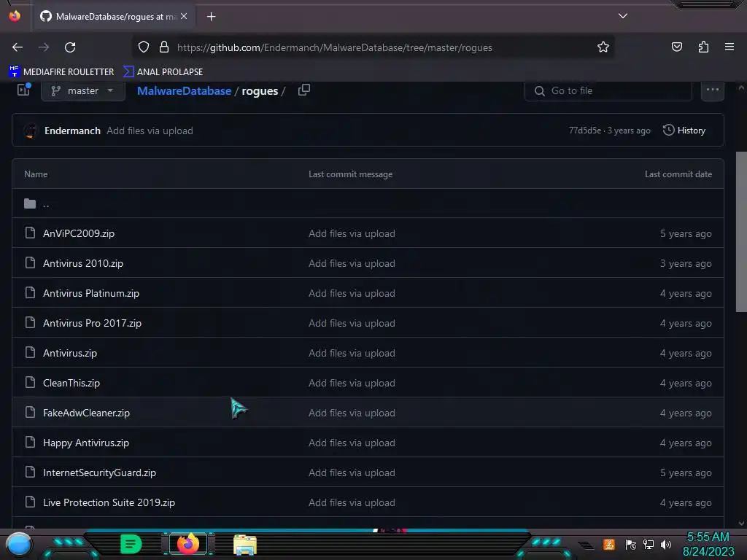Open AnViPC2009.zip file
This screenshot has height=560, width=747.
pyautogui.click(x=79, y=233)
